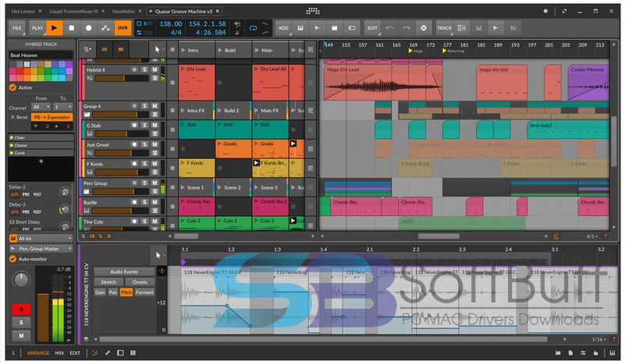Mute the Hybrid 4 track
Image resolution: width=625 pixels, height=364 pixels.
click(x=154, y=69)
